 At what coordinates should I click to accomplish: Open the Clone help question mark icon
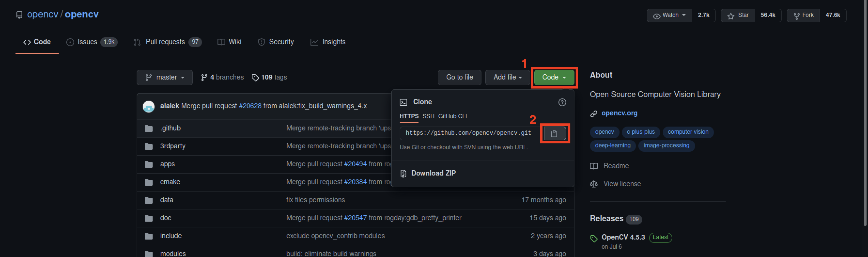point(562,102)
